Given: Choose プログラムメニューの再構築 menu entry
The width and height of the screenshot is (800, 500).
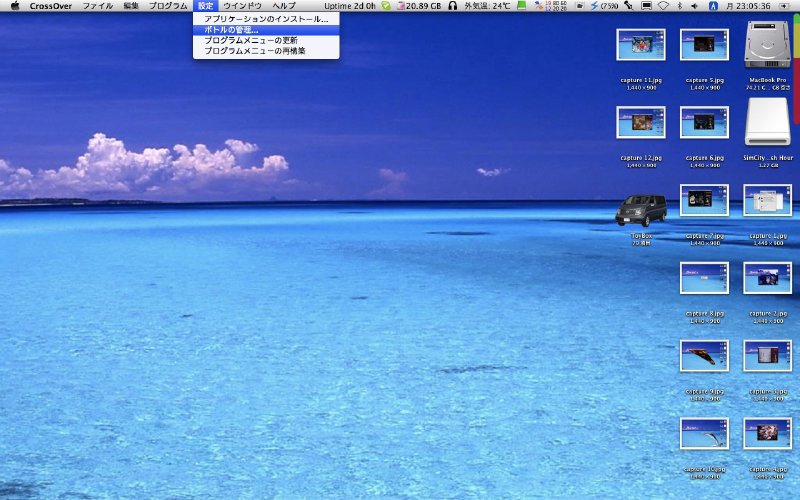Looking at the screenshot, I should [x=255, y=50].
